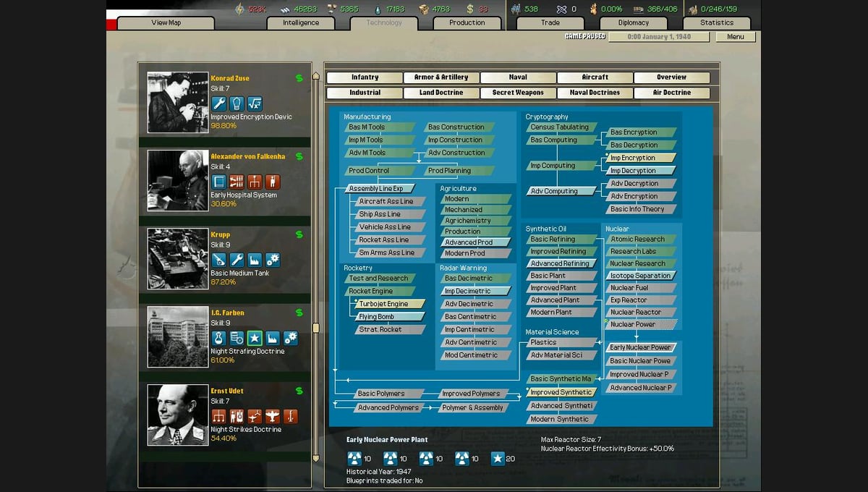Click the research list scroll down arrow
868x492 pixels.
click(x=315, y=458)
